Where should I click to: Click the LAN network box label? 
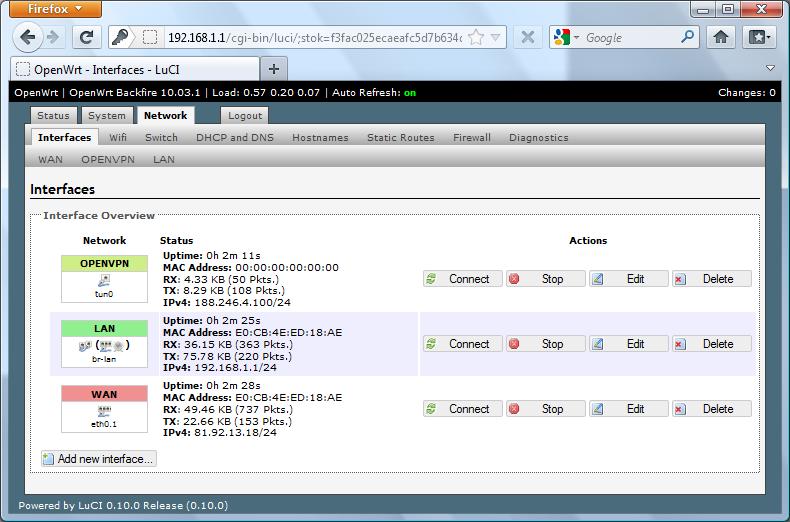(x=104, y=329)
